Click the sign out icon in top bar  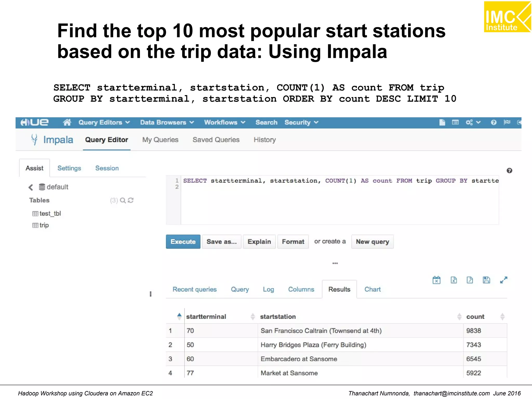[x=519, y=122]
